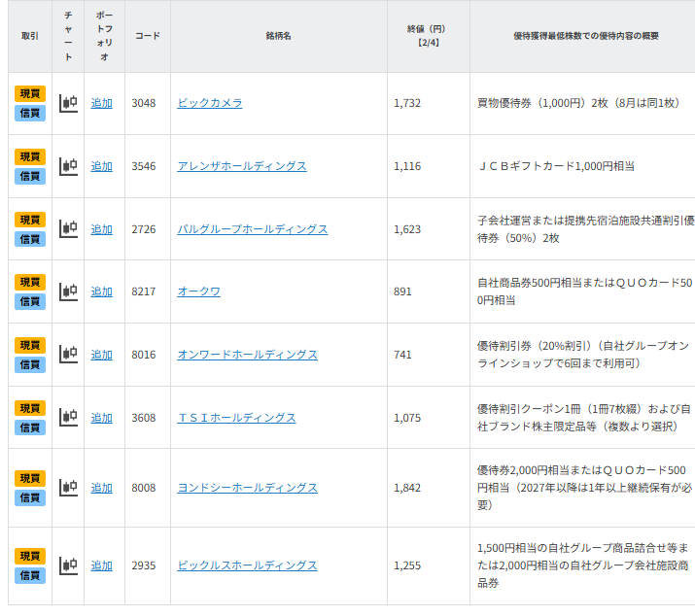Viewport: 695px width, 616px height.
Task: Select the closing price 1,255
Action: (x=407, y=565)
